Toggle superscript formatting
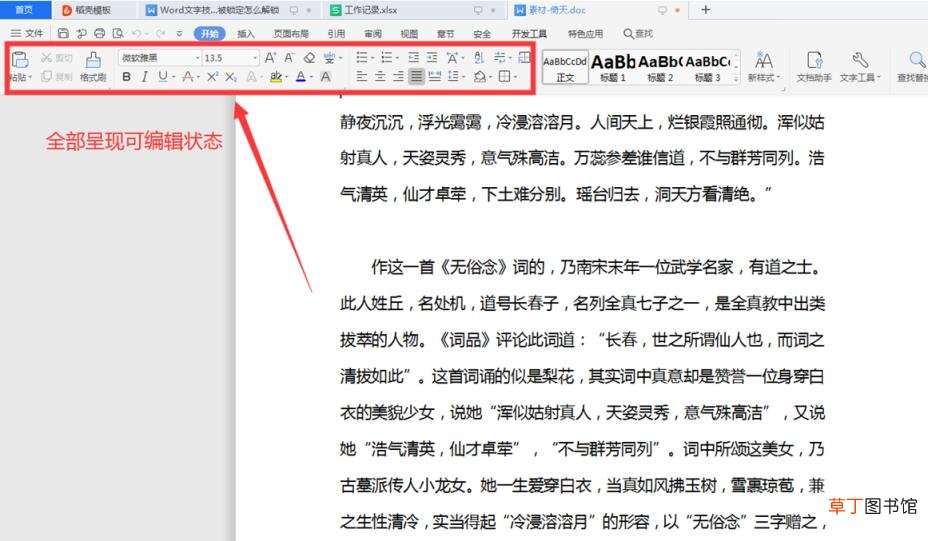 (x=212, y=76)
